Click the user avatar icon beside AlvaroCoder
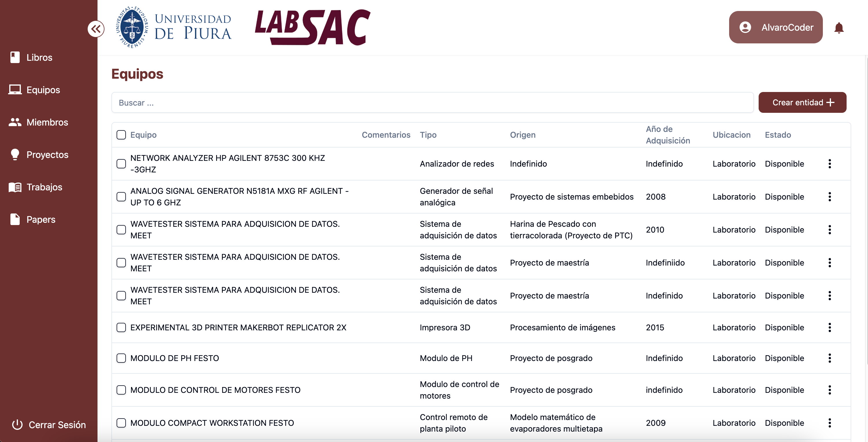868x442 pixels. coord(745,27)
